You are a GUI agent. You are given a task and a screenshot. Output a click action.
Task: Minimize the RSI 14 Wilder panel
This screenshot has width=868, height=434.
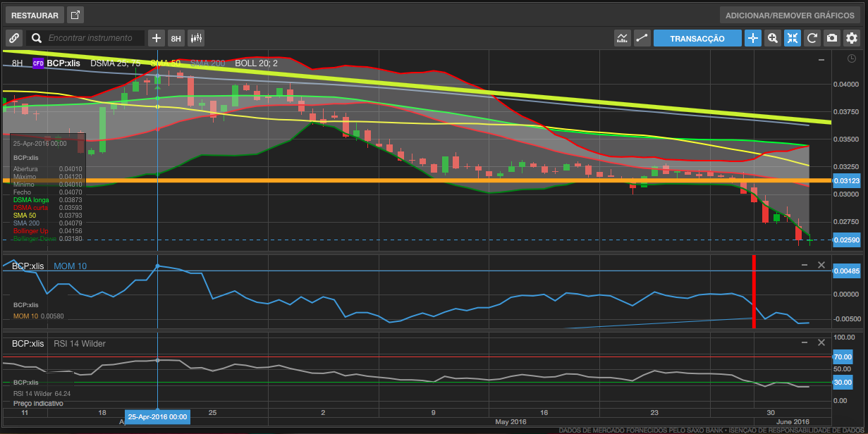point(805,342)
